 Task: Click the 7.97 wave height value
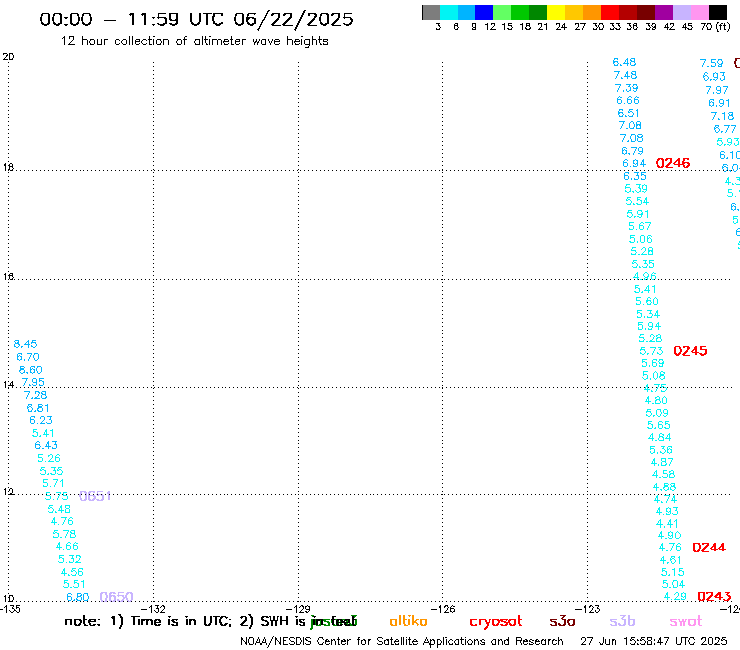(717, 90)
